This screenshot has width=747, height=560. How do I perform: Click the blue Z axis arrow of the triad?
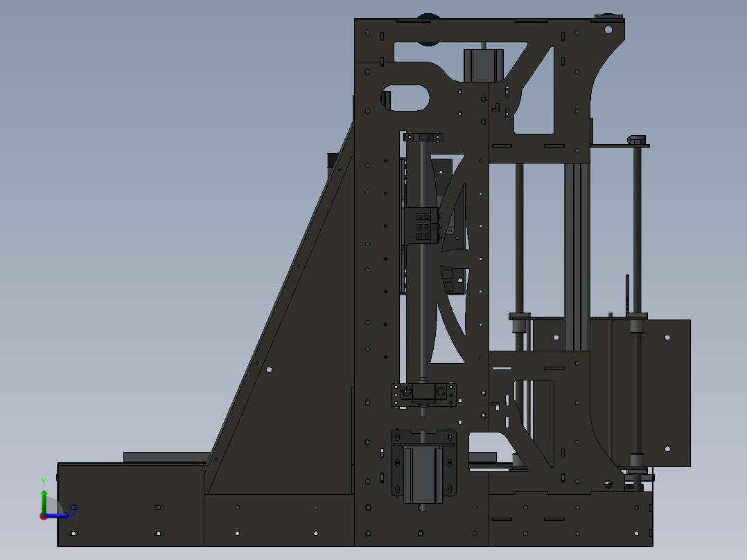tap(57, 515)
